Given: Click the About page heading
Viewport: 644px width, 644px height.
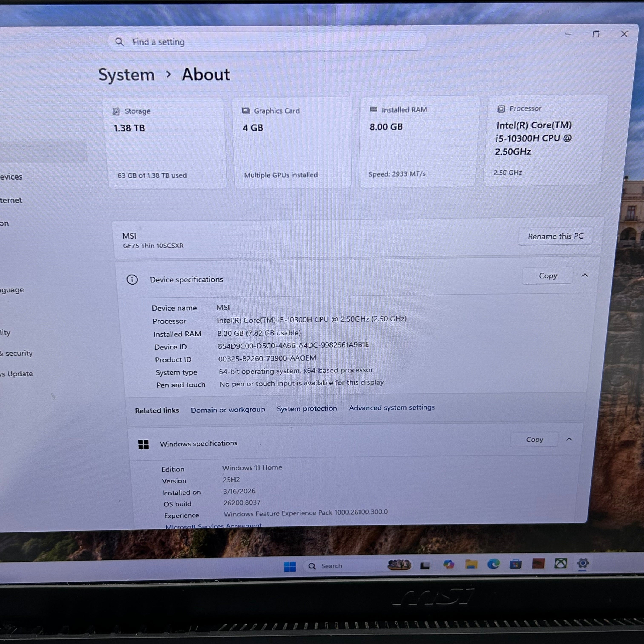Looking at the screenshot, I should [x=206, y=74].
